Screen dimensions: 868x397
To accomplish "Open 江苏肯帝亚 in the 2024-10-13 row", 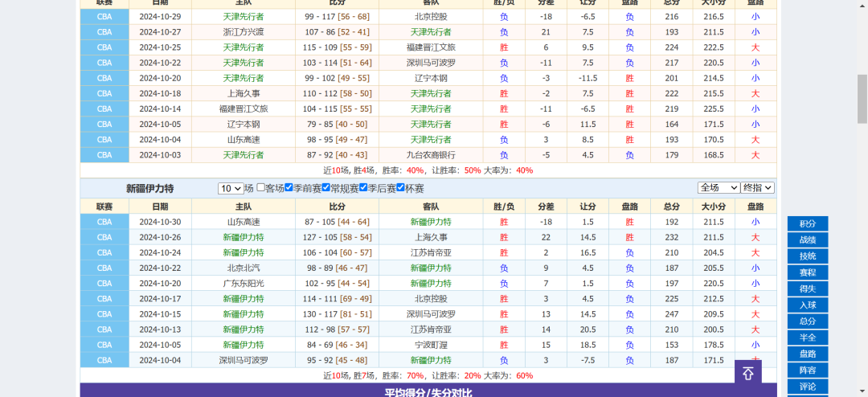I will 431,329.
